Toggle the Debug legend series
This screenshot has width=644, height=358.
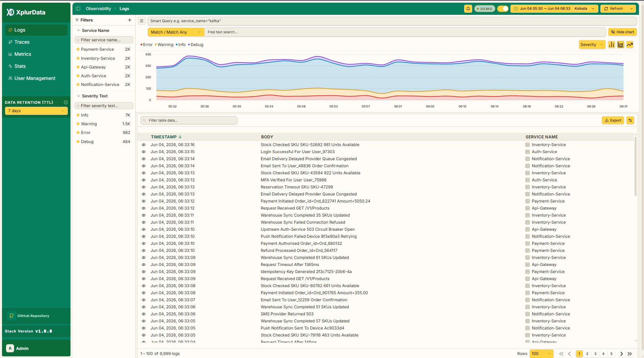196,45
